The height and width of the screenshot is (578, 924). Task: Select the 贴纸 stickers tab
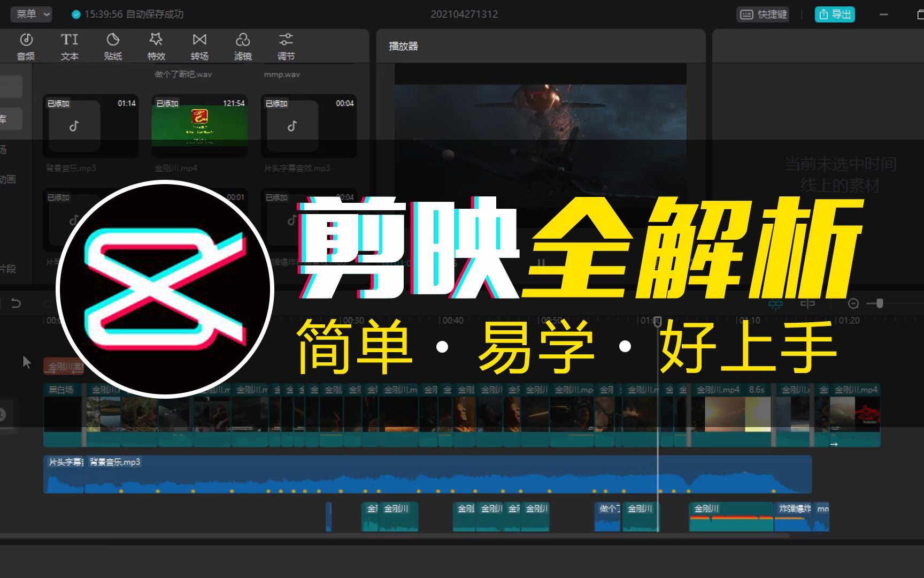113,47
